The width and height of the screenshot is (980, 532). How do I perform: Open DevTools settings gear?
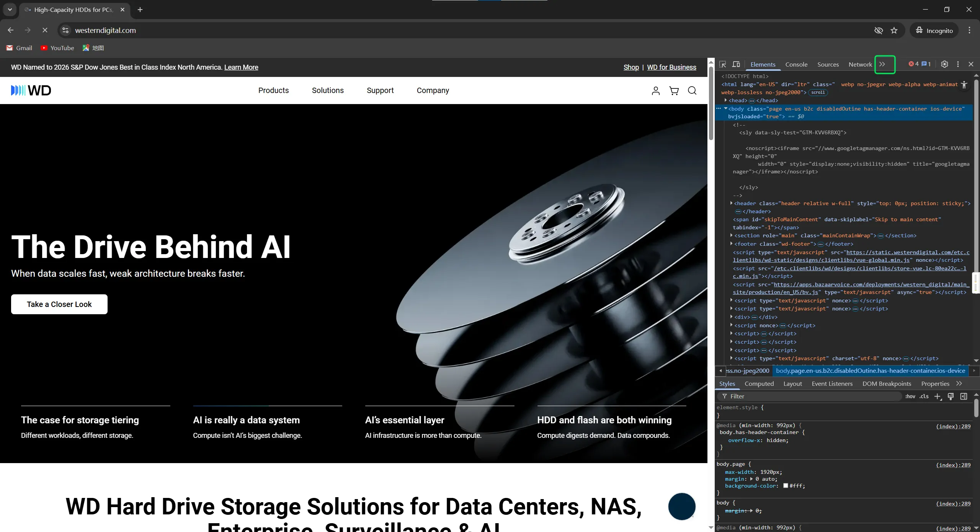pyautogui.click(x=944, y=64)
